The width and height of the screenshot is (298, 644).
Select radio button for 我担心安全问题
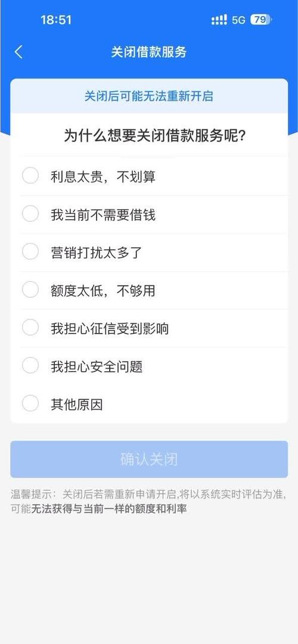pos(30,366)
